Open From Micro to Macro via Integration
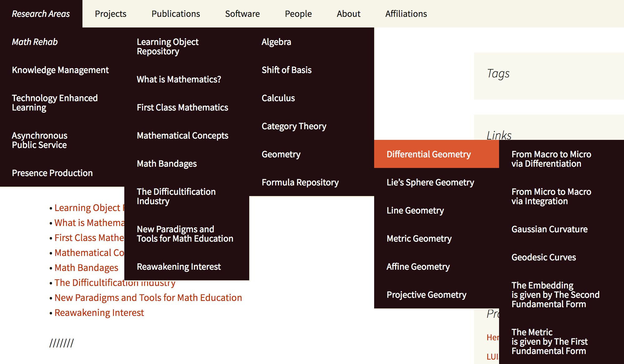624x364 pixels. 551,196
